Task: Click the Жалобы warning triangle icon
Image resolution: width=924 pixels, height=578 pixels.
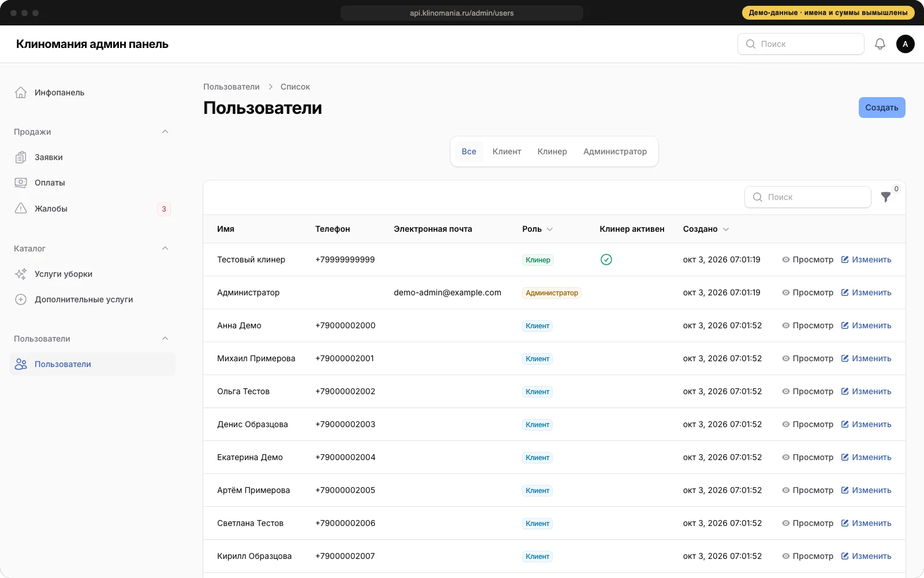Action: pos(21,209)
